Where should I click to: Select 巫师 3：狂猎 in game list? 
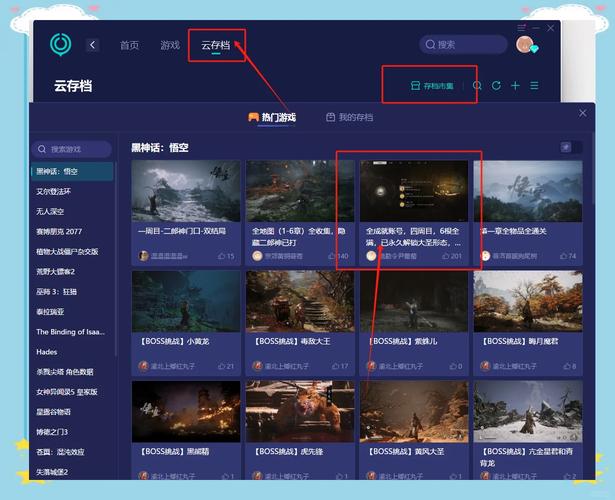coord(56,291)
